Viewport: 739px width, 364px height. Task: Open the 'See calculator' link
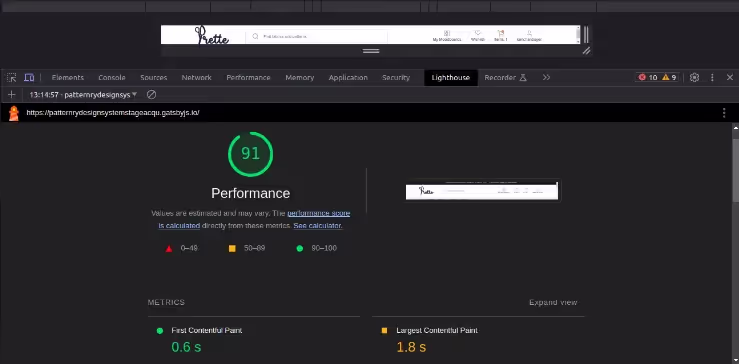coord(318,226)
